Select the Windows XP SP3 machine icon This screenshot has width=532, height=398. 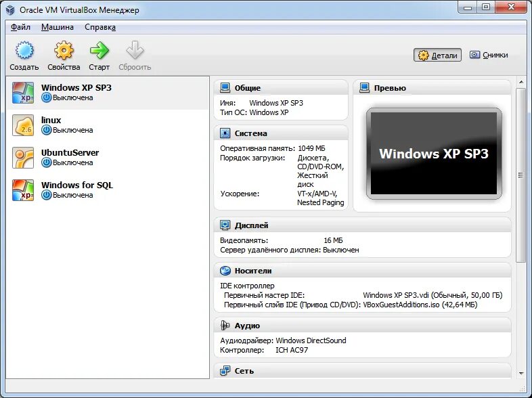click(x=23, y=93)
